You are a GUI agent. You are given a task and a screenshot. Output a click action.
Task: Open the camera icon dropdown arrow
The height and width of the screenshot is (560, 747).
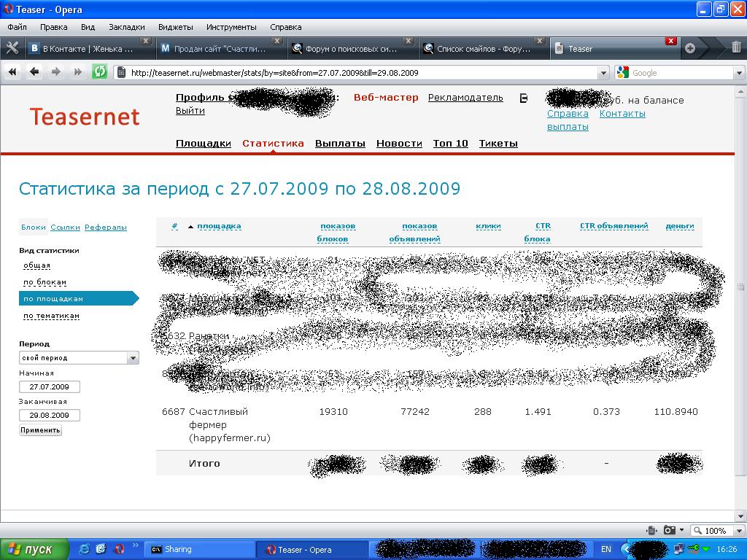tap(682, 530)
